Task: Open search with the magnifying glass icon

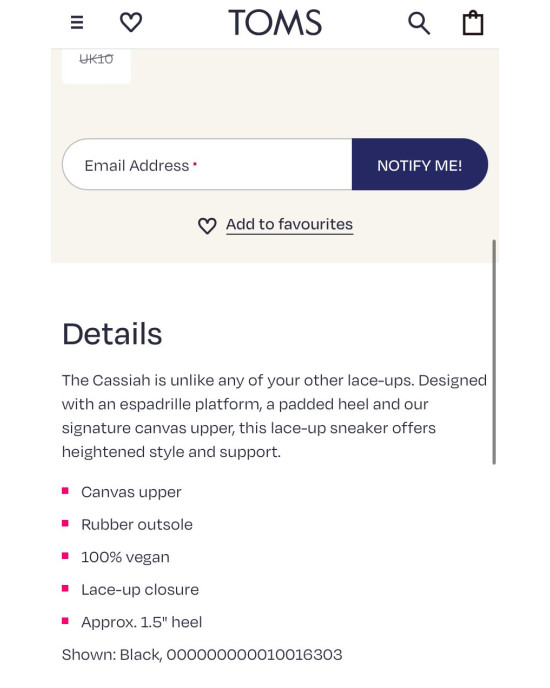Action: click(x=419, y=23)
